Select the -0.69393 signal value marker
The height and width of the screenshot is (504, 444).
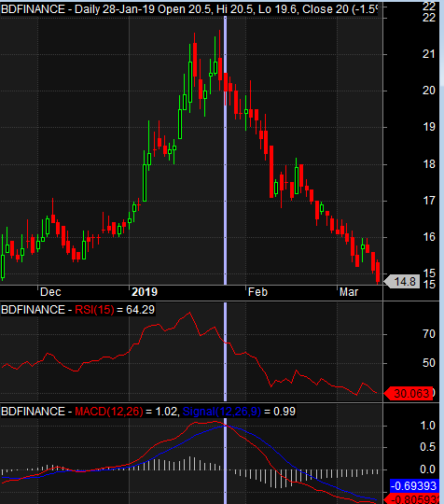414,485
